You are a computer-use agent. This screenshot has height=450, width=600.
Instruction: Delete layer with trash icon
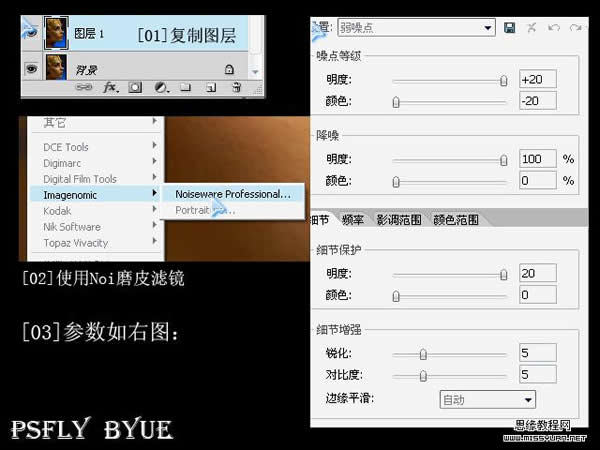tap(236, 87)
